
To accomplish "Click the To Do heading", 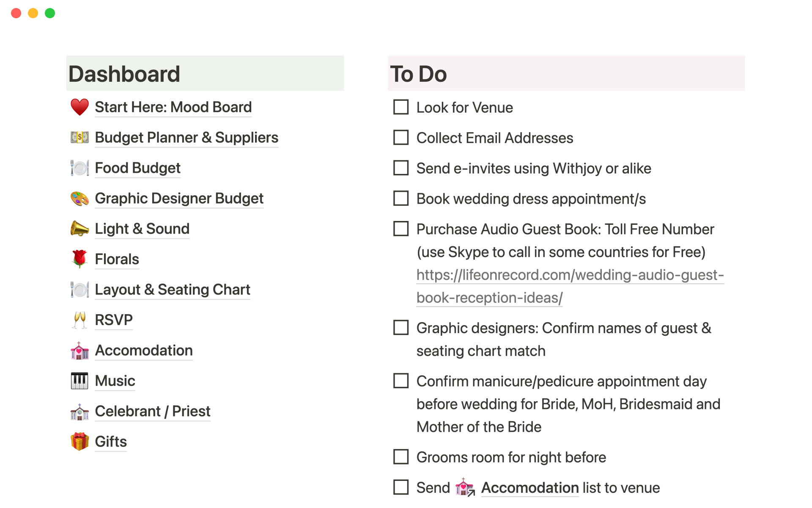I will 418,74.
